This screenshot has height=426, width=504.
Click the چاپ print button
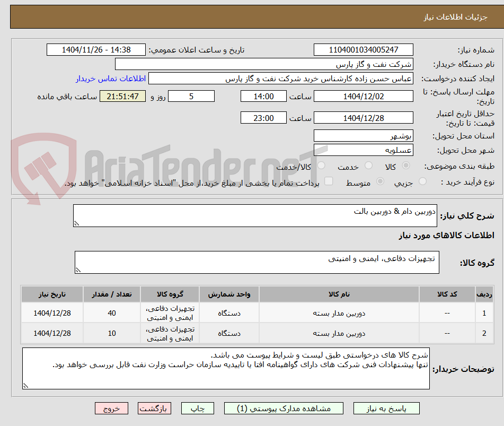tap(197, 408)
